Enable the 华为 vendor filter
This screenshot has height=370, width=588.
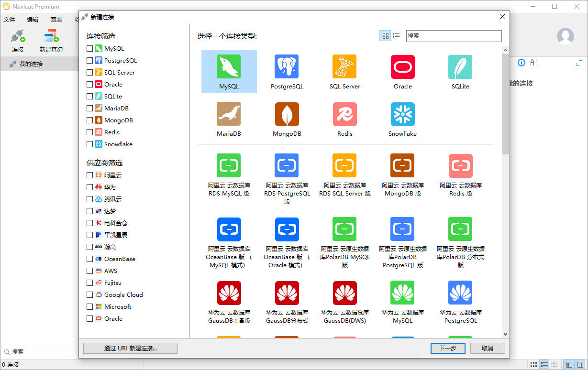(89, 187)
